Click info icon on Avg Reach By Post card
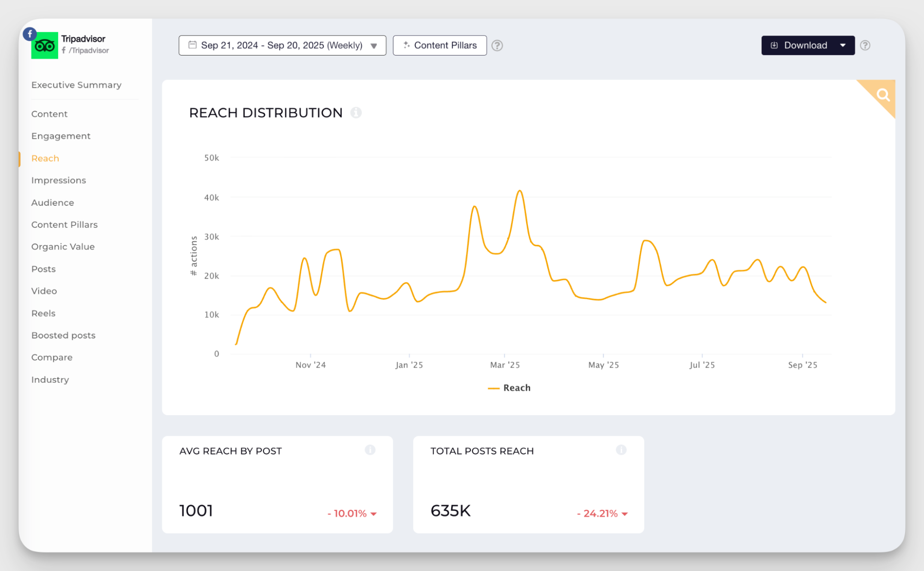 point(370,450)
